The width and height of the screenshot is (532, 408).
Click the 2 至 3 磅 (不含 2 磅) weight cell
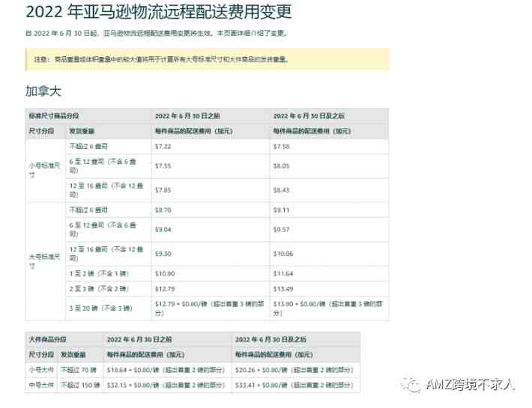coord(99,289)
